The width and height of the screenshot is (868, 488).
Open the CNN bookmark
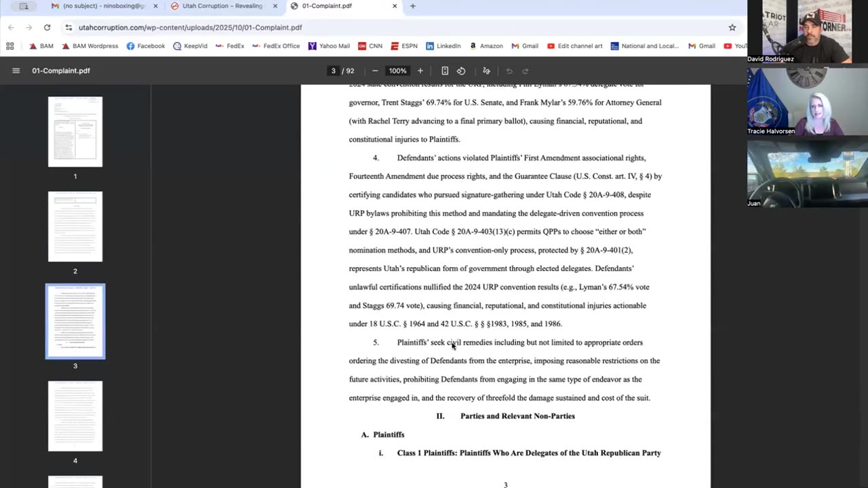coord(370,46)
